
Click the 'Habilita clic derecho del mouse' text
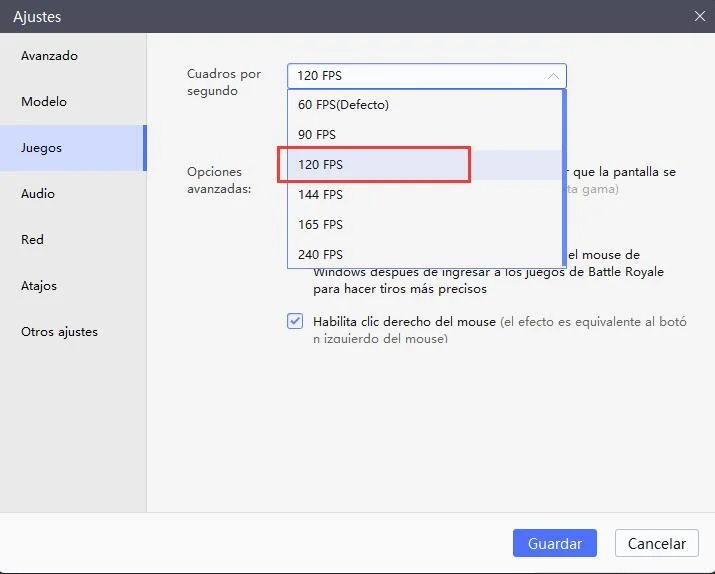tap(404, 322)
